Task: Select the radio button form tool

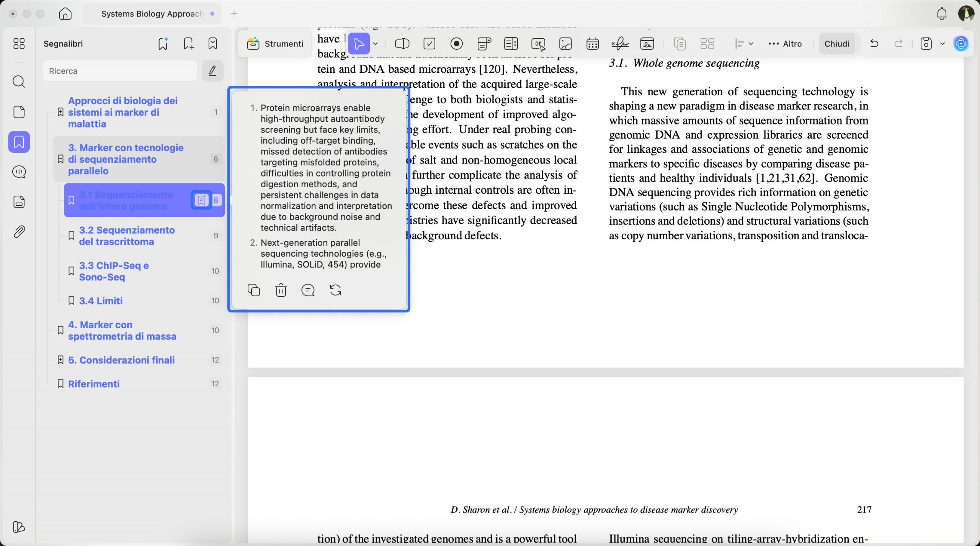Action: (456, 44)
